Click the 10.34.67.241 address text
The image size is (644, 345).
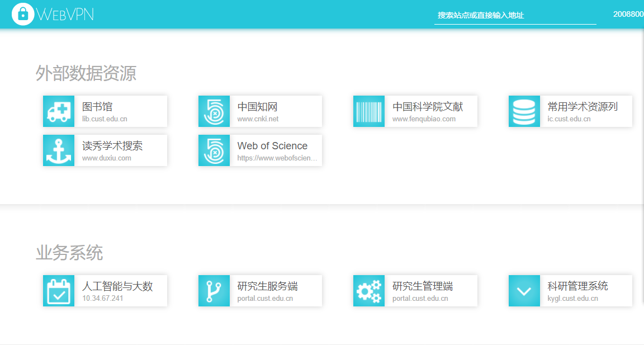103,299
